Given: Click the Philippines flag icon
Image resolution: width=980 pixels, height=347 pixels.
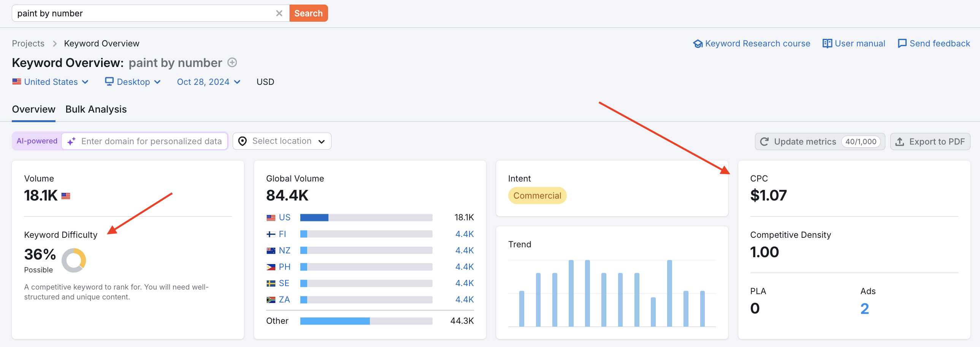Looking at the screenshot, I should 271,267.
